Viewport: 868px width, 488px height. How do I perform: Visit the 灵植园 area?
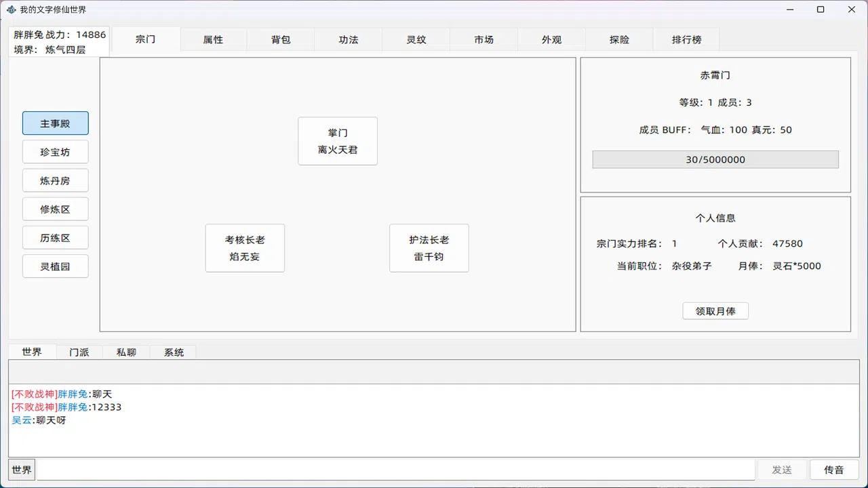click(x=56, y=266)
